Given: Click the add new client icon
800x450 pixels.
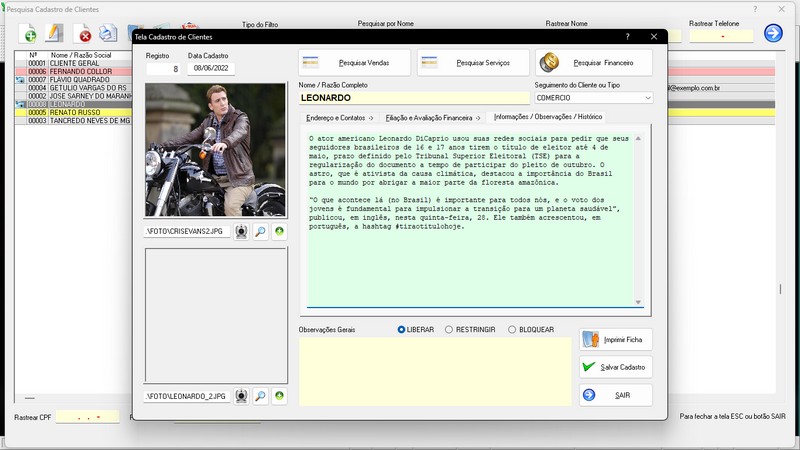Looking at the screenshot, I should pyautogui.click(x=28, y=34).
